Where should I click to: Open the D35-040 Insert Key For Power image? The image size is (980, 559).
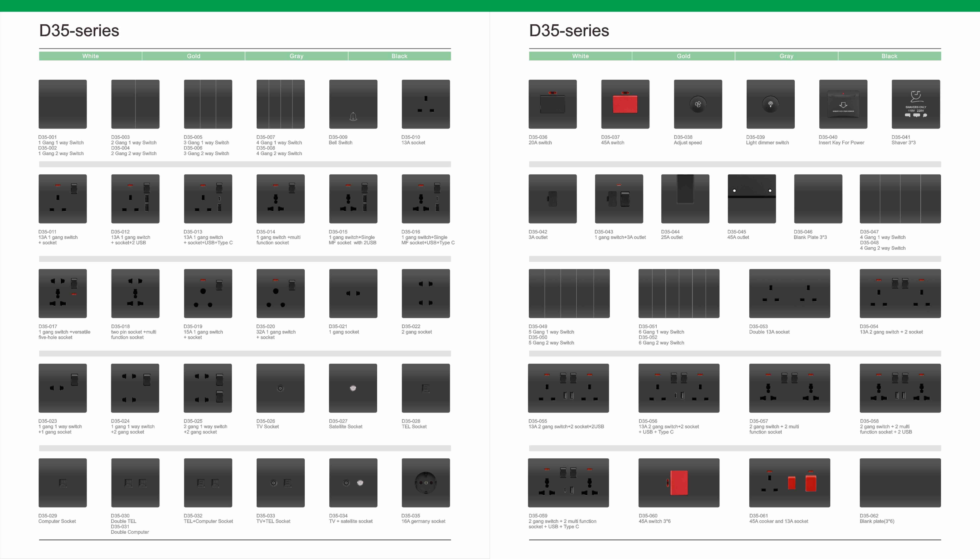843,104
